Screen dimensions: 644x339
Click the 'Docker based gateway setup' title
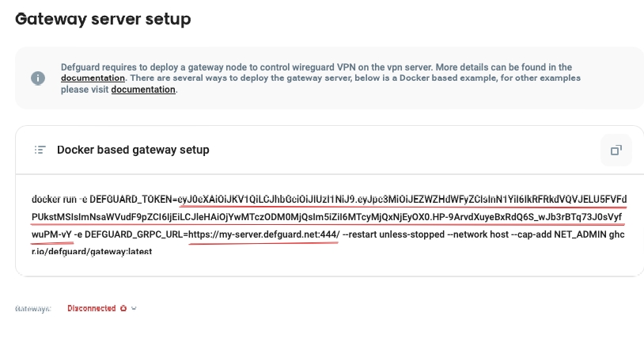click(x=133, y=150)
